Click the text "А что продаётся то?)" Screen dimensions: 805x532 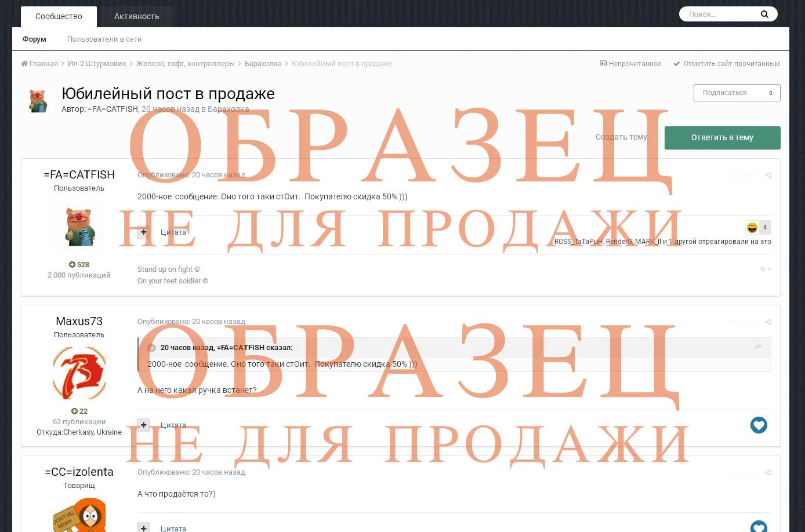[176, 494]
